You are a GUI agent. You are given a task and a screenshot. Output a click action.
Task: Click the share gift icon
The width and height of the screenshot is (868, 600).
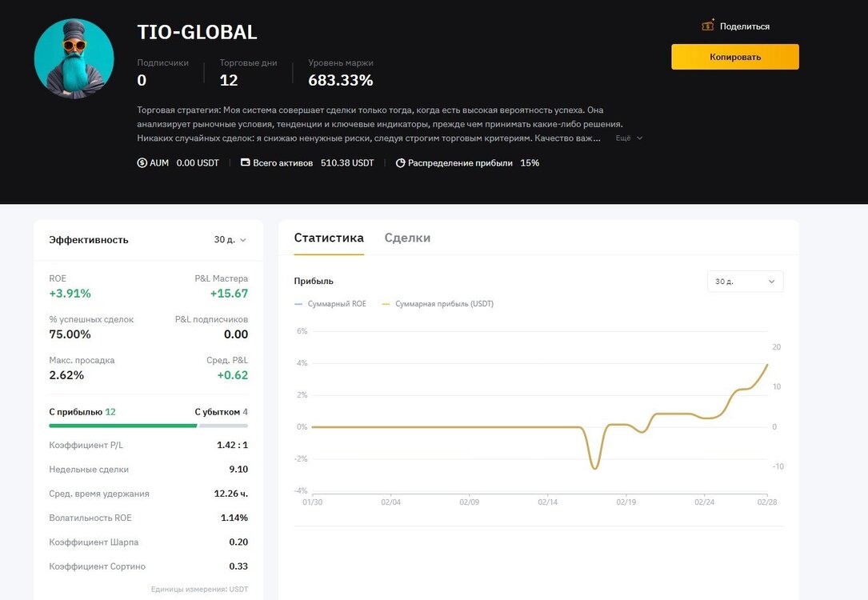click(707, 26)
